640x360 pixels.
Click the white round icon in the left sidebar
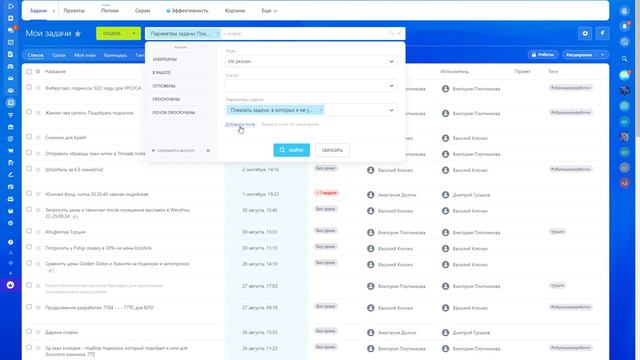point(11,285)
